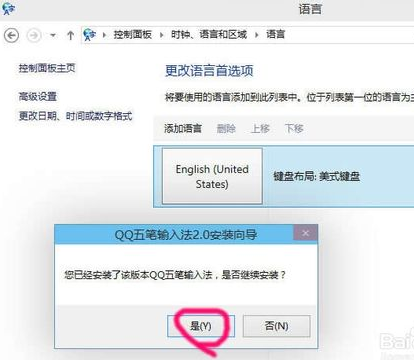Select 时钟、语言和区域 breadcrumb item

click(x=209, y=34)
